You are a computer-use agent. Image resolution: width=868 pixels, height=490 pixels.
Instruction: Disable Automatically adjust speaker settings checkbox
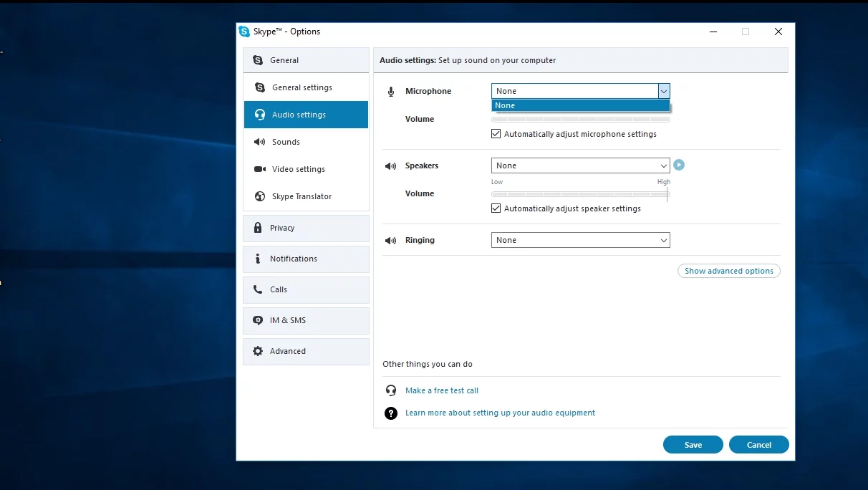click(496, 208)
